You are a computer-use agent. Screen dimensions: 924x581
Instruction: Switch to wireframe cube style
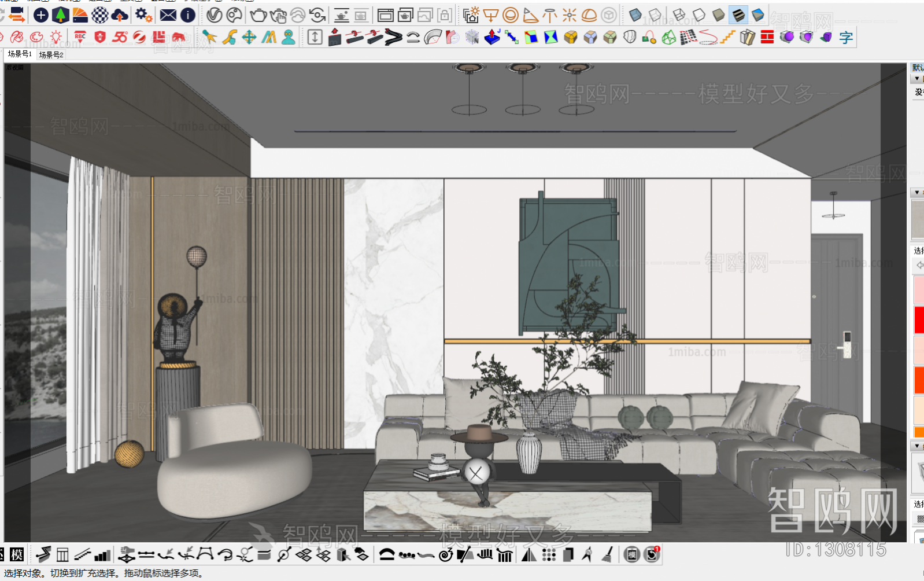click(x=679, y=15)
